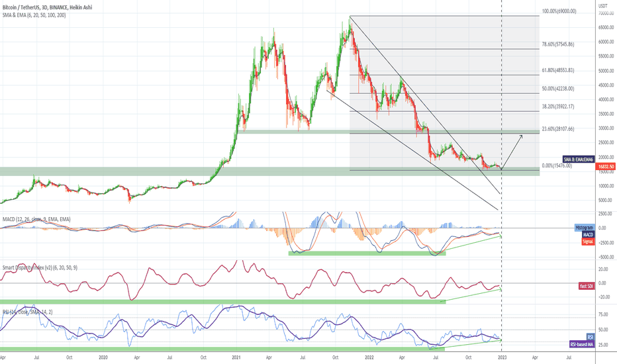Screen dimensions: 617x364
Task: Select 30000.00 on the price axis
Action: (606, 128)
